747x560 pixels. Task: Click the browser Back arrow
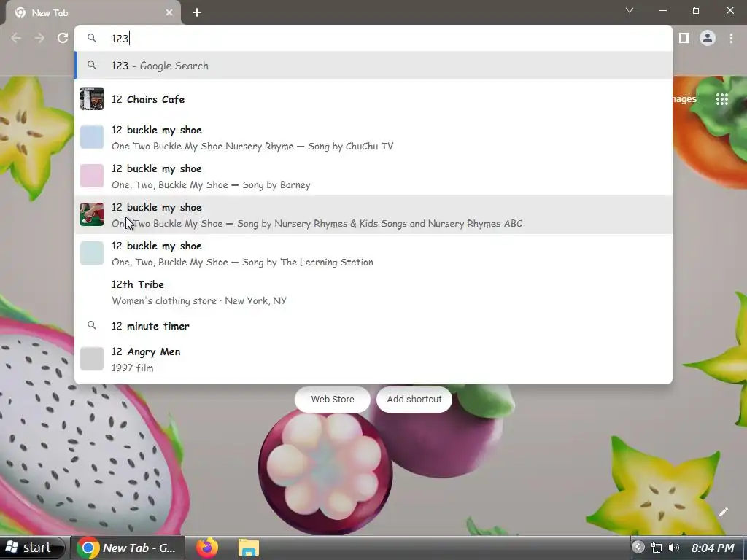(16, 38)
